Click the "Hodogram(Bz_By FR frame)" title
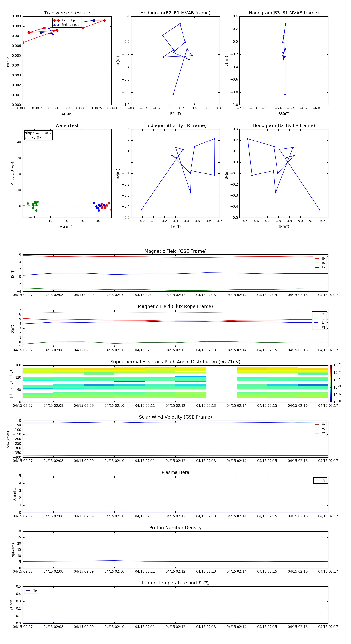The image size is (351, 644). (175, 125)
